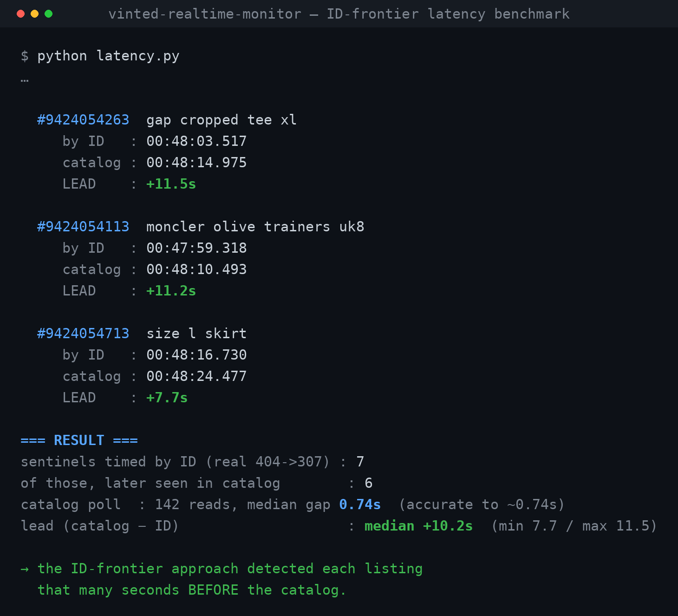This screenshot has width=678, height=616.
Task: Click the +11.2s LEAD value
Action: pyautogui.click(x=171, y=291)
